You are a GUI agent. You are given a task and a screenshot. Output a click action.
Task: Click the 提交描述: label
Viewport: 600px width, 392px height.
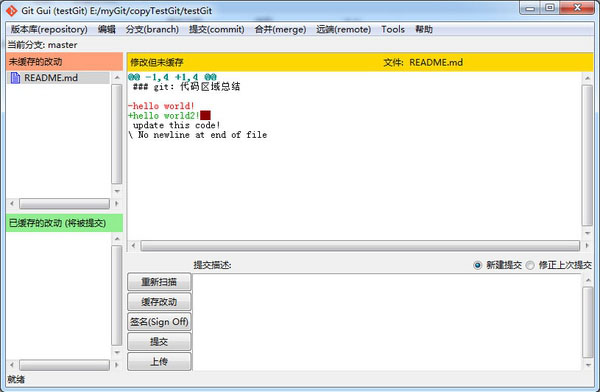tap(212, 265)
